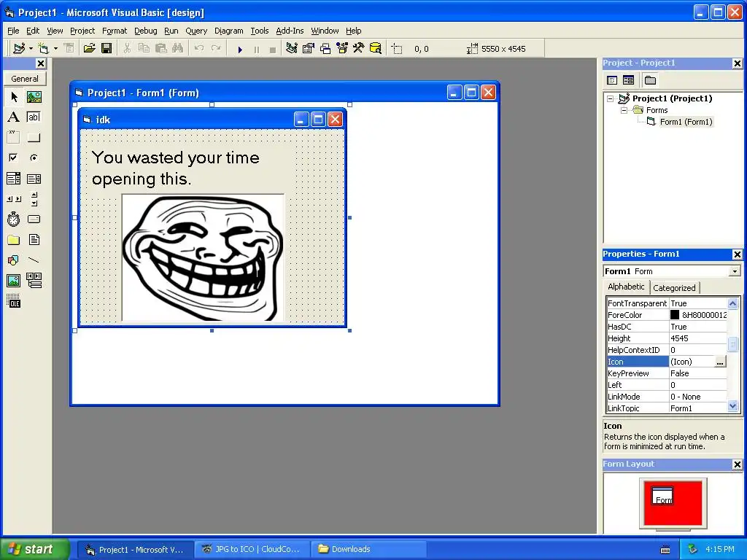
Task: Open the Project Explorer toolbar icon
Action: [x=292, y=49]
